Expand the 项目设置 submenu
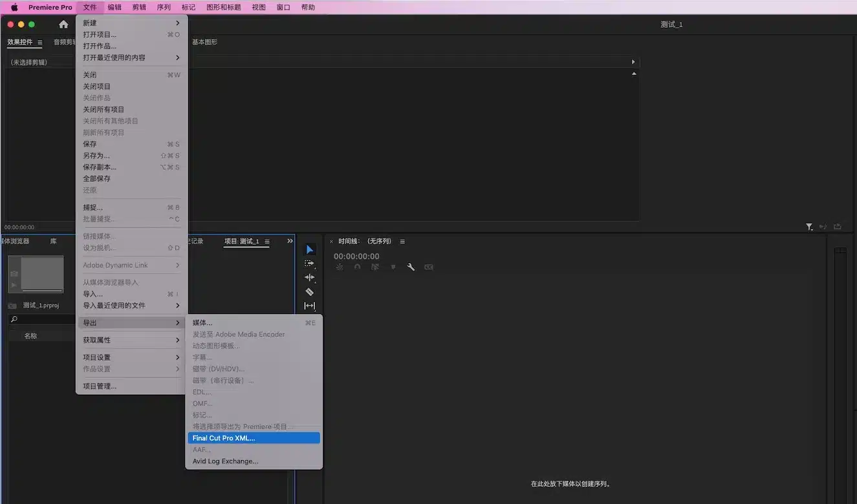Viewport: 857px width, 504px height. pos(132,357)
